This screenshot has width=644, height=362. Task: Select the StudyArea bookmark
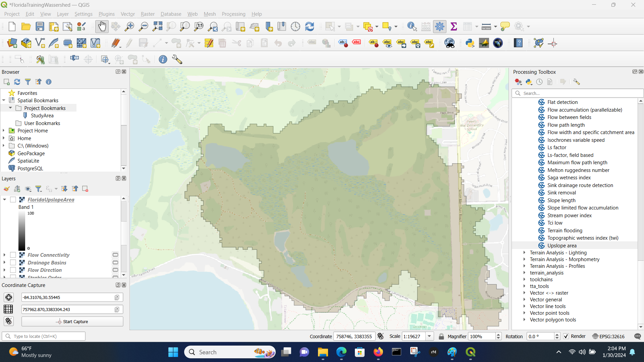(42, 116)
